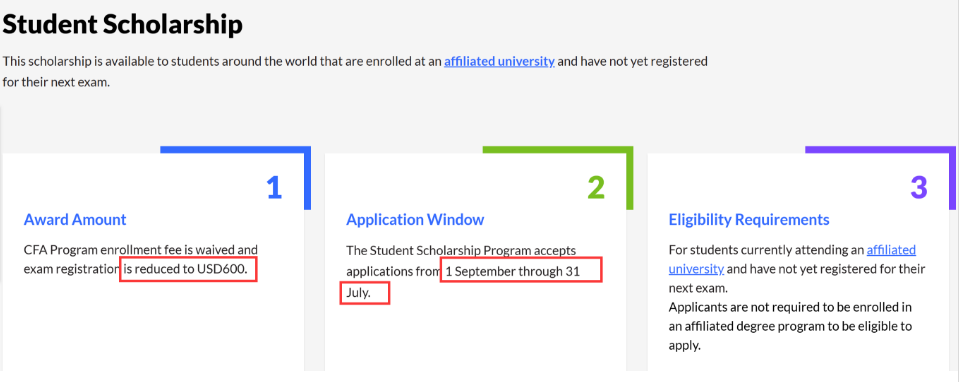Click the blue number 1 badge

click(274, 188)
